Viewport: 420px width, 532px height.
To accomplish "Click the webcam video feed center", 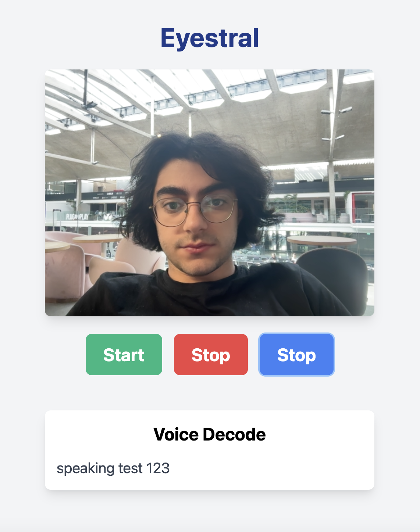I will pos(210,193).
